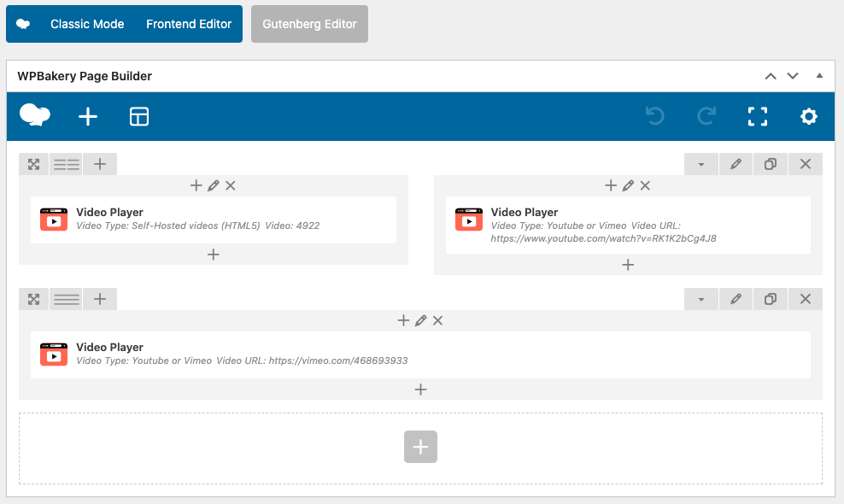844x504 pixels.
Task: Move the WPBakery panel down with the chevron
Action: (793, 76)
